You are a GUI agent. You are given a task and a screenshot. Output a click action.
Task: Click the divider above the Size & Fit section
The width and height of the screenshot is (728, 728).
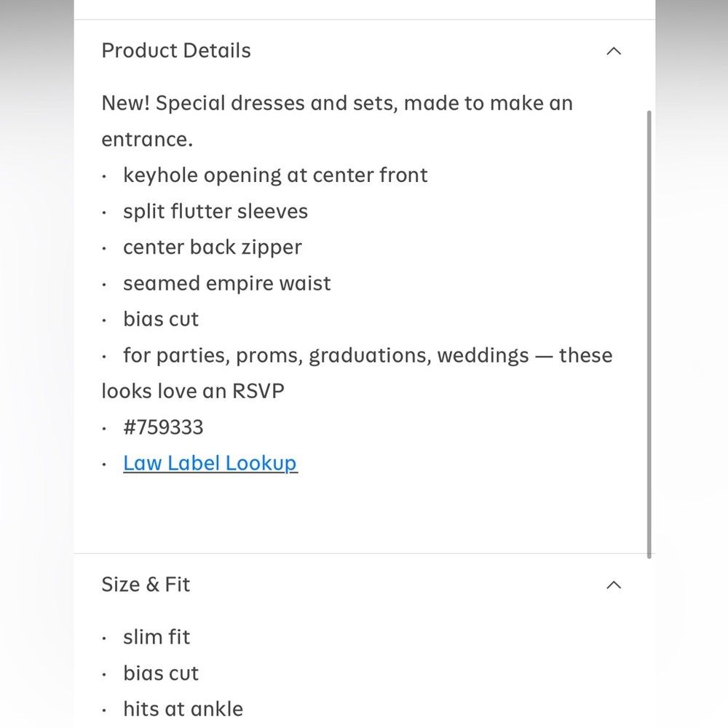[365, 553]
